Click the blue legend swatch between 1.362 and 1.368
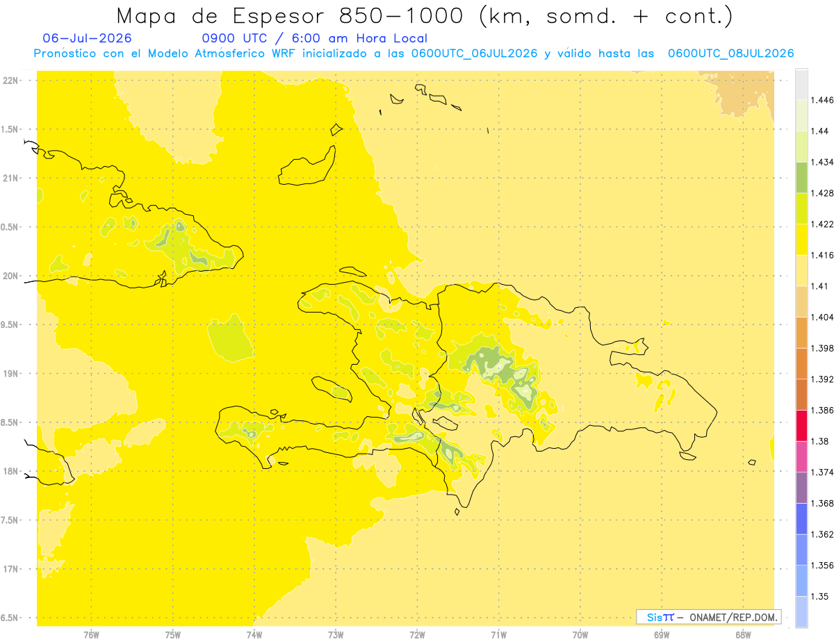Screen dimensions: 834x644 click(x=801, y=518)
